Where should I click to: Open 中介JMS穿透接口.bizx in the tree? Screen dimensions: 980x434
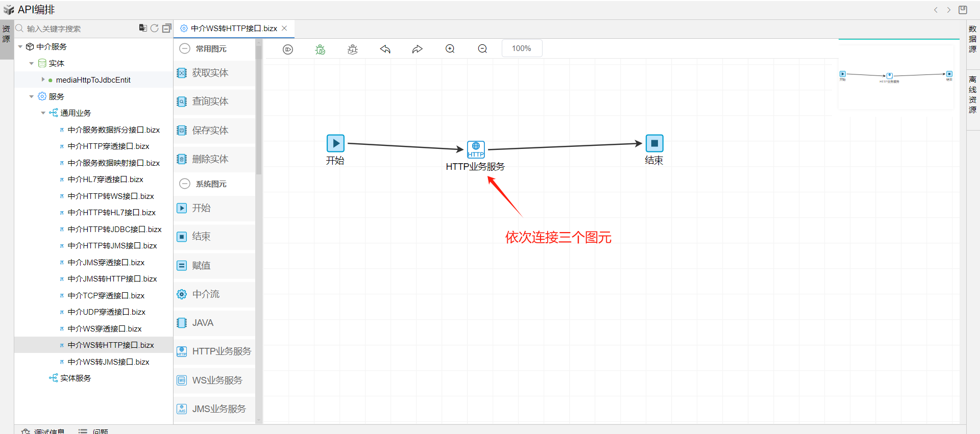[106, 263]
